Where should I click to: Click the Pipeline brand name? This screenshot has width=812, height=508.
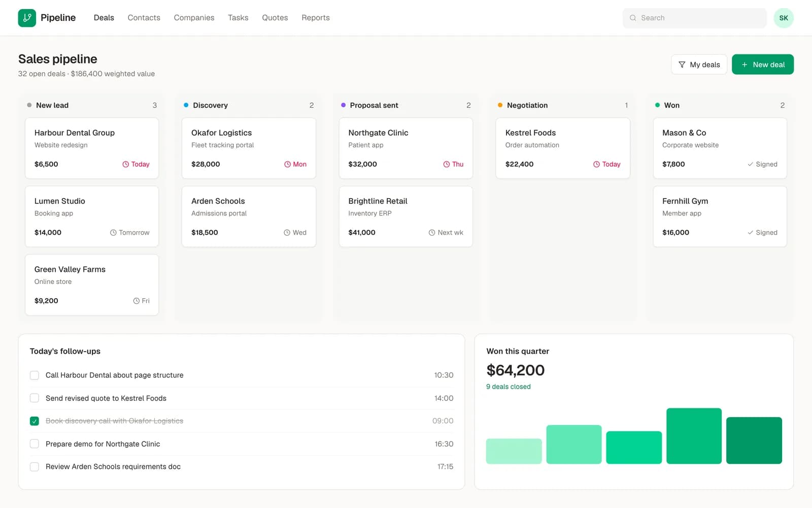pyautogui.click(x=58, y=18)
